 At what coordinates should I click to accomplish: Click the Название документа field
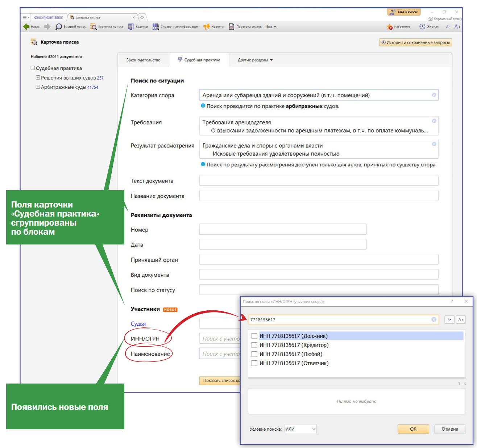(x=319, y=196)
